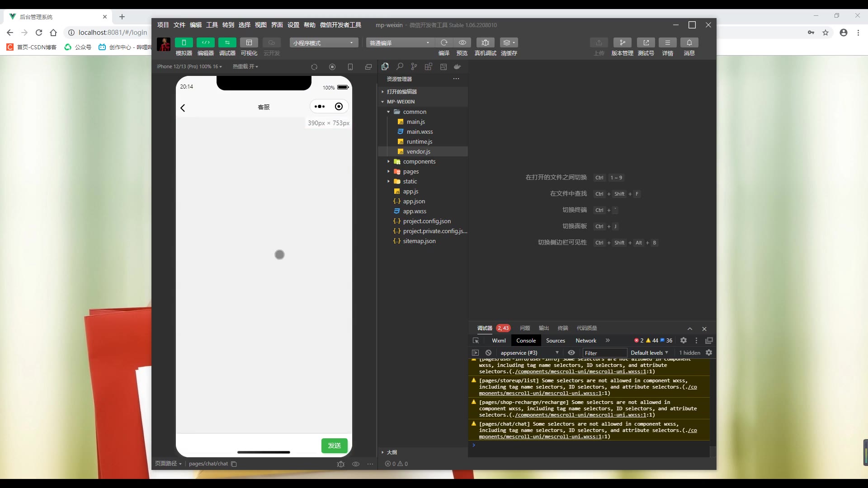
Task: Expand the pages folder
Action: (x=423, y=171)
